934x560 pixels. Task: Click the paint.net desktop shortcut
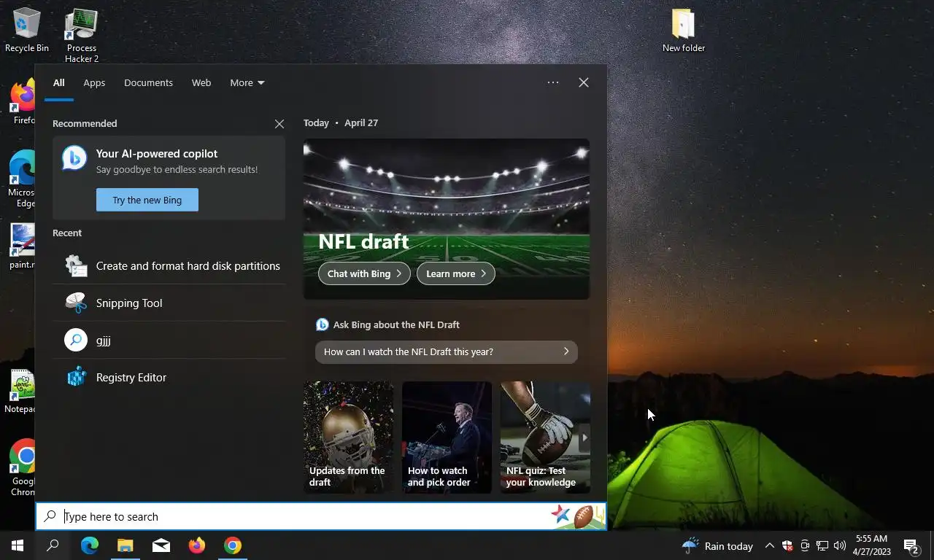coord(22,246)
